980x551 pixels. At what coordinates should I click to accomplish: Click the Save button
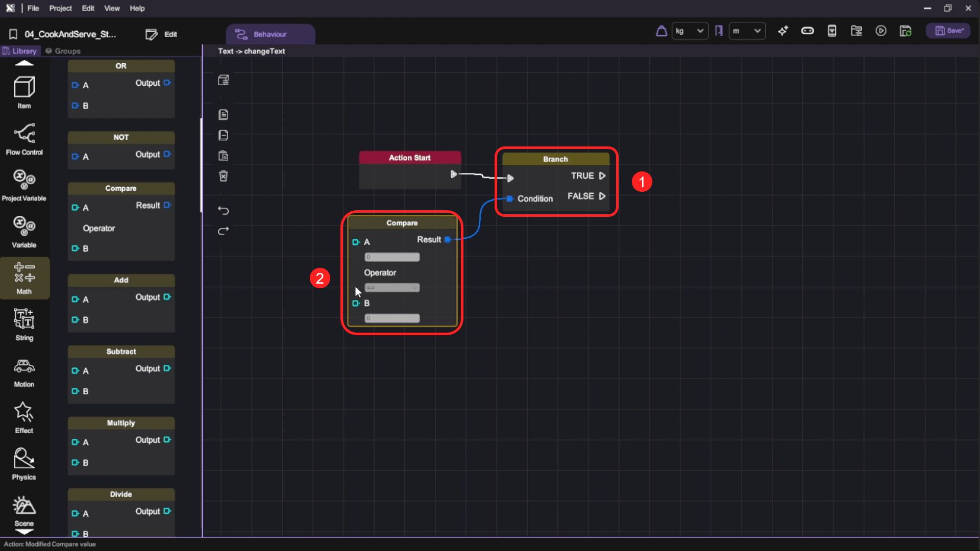click(x=948, y=31)
